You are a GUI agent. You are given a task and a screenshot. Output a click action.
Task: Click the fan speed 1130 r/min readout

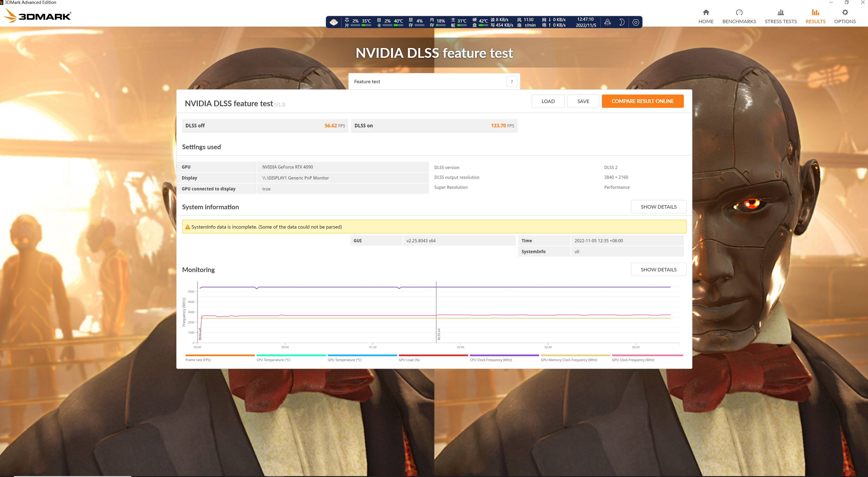(529, 22)
